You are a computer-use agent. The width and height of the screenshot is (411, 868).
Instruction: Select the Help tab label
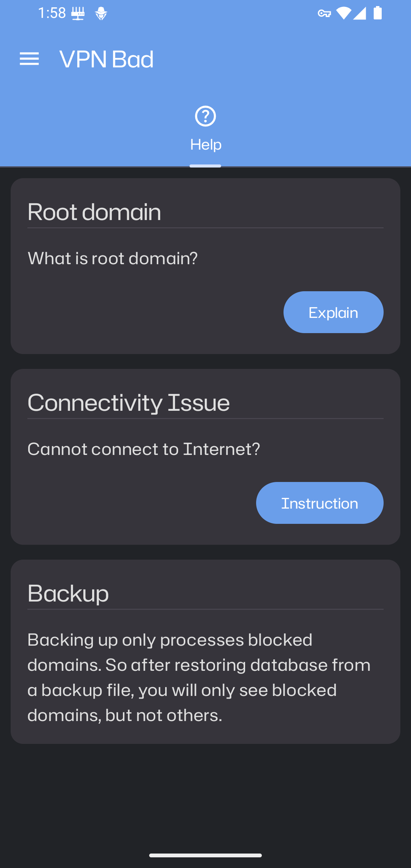pyautogui.click(x=206, y=145)
